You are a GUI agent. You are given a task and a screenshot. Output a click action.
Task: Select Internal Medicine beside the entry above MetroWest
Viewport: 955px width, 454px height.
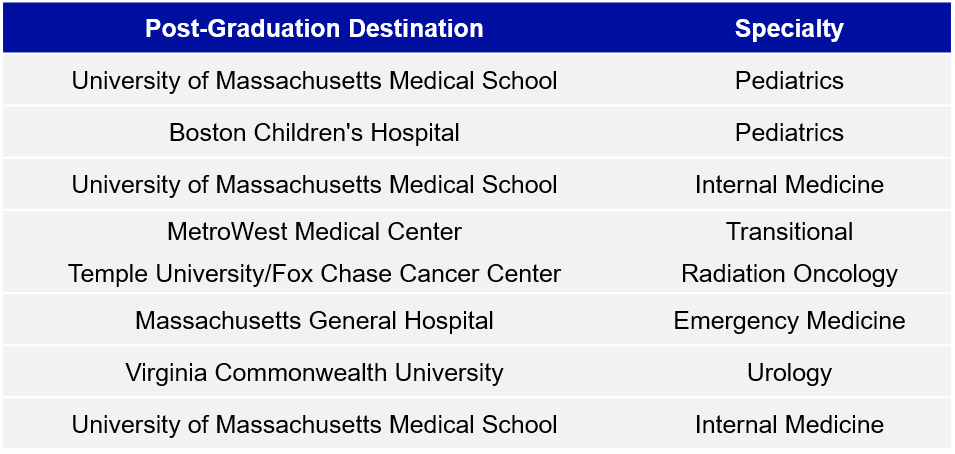coord(789,184)
